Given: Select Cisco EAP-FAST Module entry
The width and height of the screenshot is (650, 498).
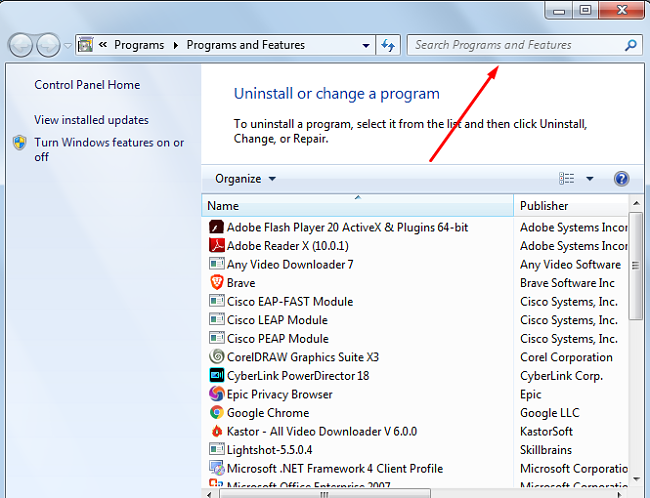Looking at the screenshot, I should pos(290,301).
